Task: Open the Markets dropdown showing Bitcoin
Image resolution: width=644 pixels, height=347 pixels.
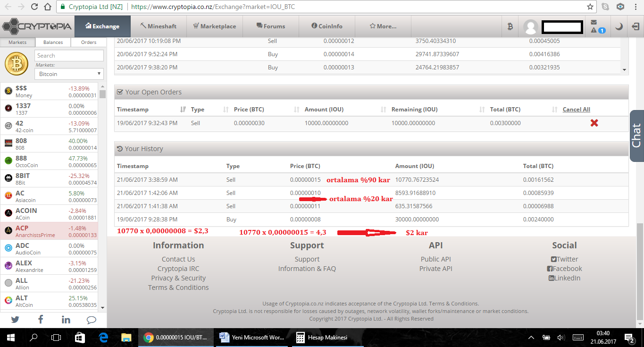Action: [x=69, y=74]
